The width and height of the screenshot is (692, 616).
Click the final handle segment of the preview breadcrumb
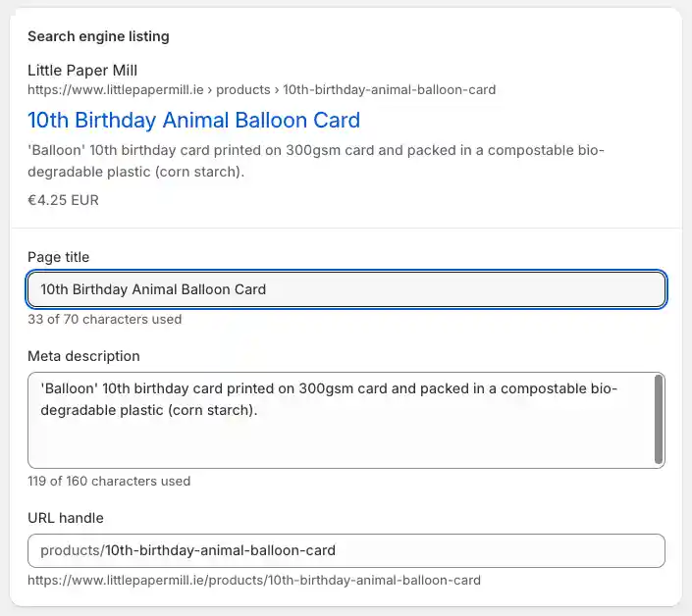point(389,89)
